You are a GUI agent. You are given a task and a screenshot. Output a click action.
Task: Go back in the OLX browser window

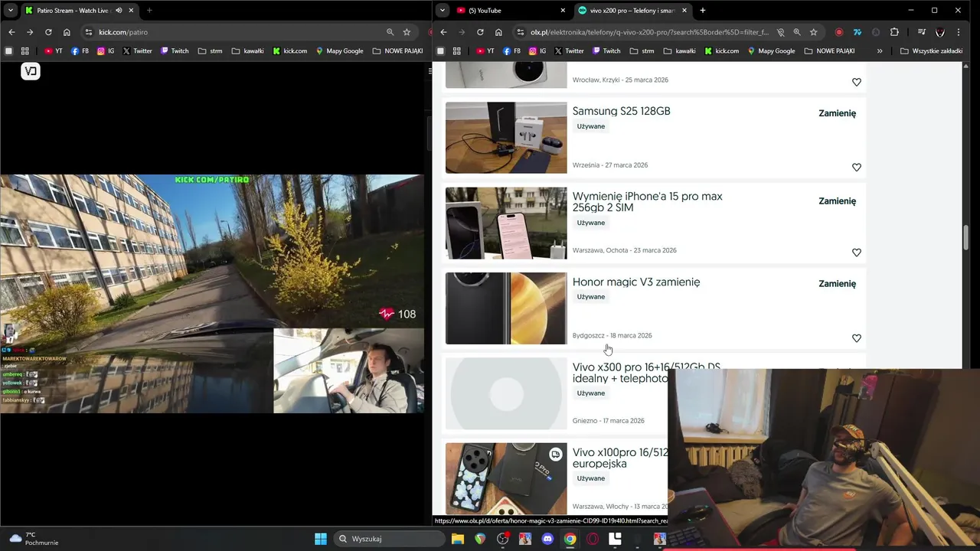(x=443, y=32)
